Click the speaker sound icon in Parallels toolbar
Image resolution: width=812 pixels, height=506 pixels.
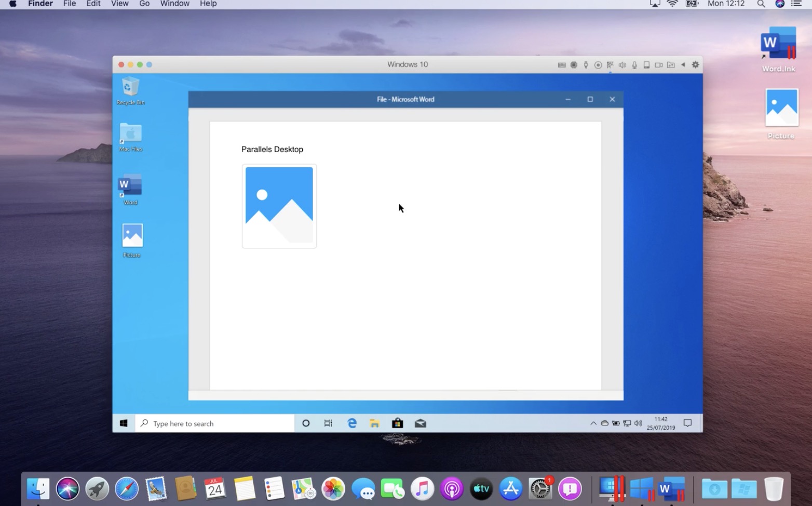(622, 65)
